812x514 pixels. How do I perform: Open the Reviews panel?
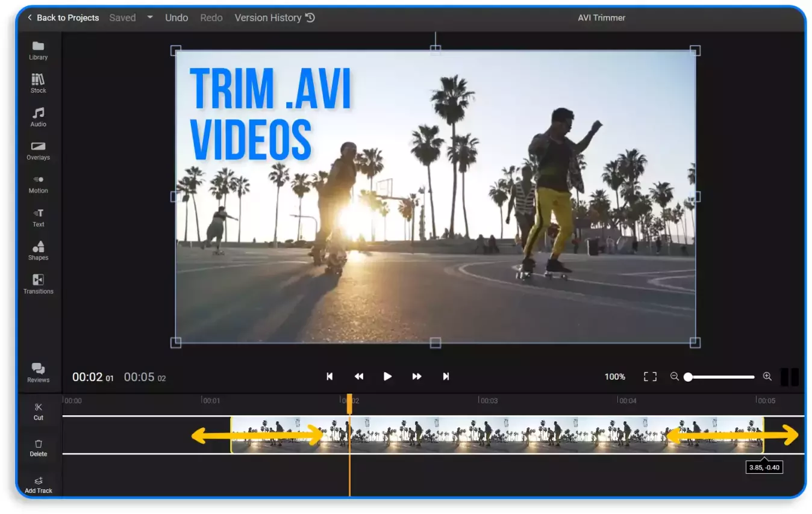coord(38,373)
